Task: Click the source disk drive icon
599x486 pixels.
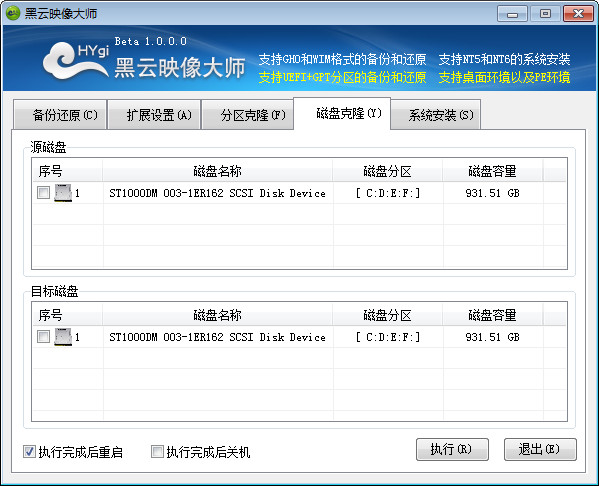Action: coord(63,193)
